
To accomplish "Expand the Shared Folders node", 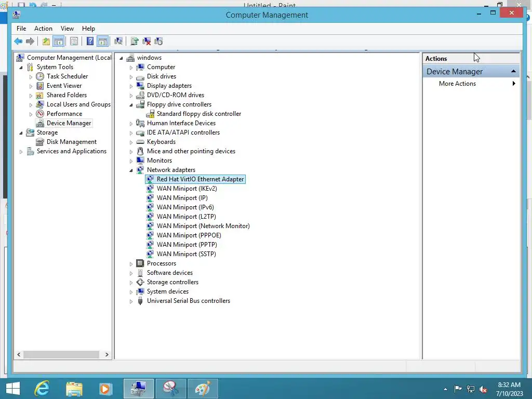I will (x=31, y=96).
